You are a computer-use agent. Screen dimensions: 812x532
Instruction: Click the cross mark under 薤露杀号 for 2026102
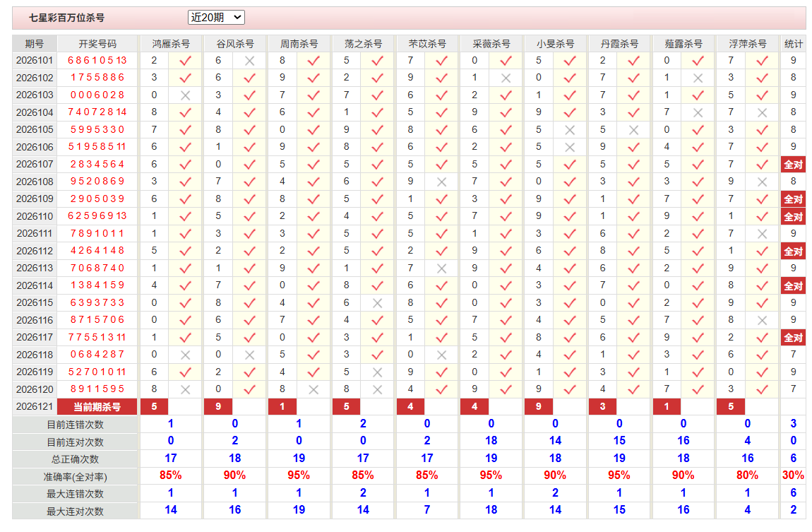click(x=698, y=78)
